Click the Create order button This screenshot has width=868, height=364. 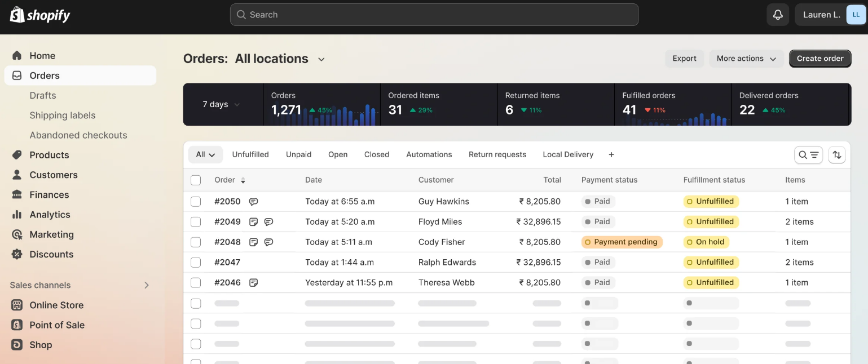click(x=819, y=58)
